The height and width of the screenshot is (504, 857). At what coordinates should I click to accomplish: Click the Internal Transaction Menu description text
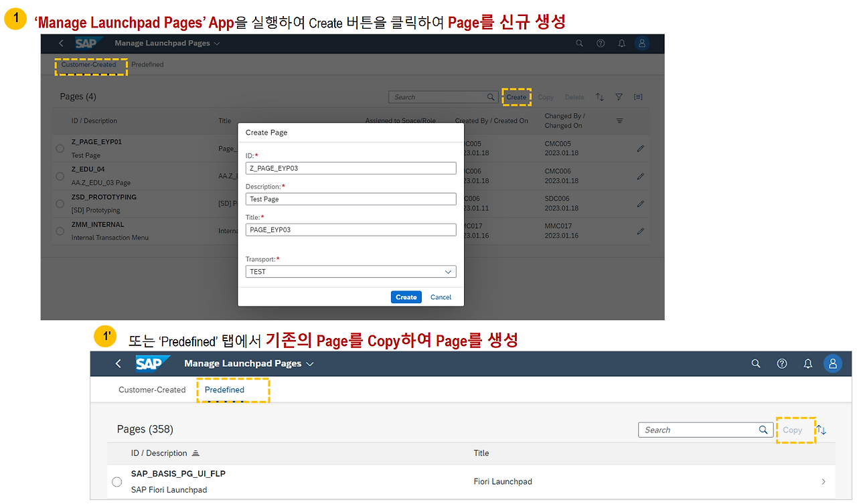pos(110,238)
